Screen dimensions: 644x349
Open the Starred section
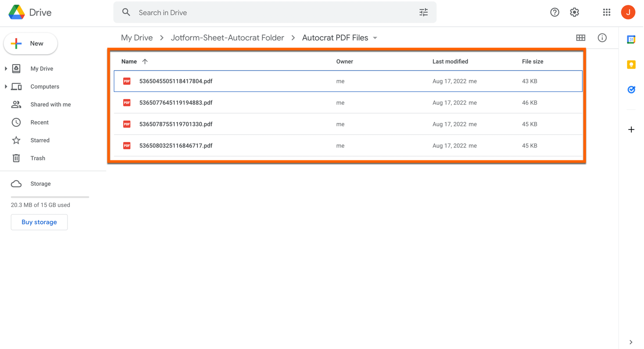tap(40, 140)
